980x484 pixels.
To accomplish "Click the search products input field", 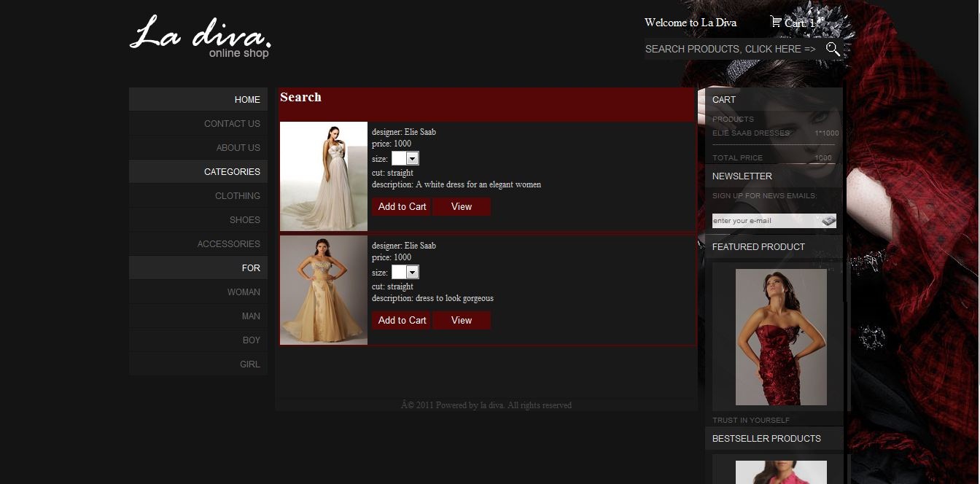I will 731,49.
